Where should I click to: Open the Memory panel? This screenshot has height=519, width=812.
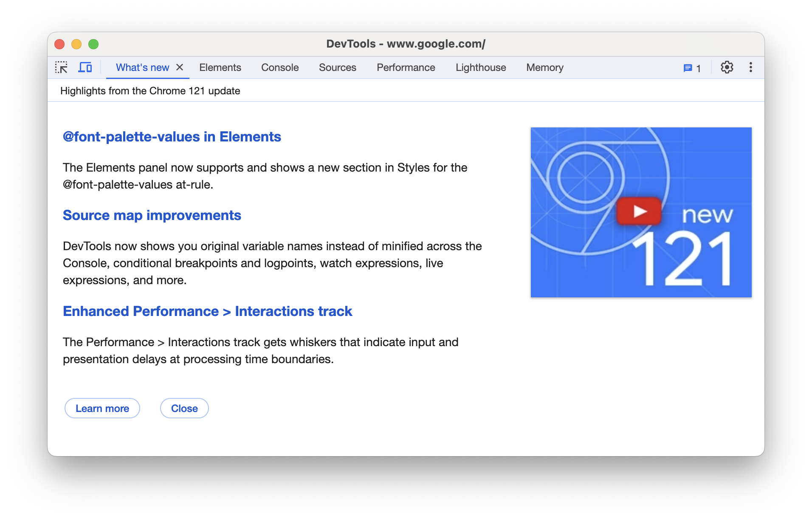[544, 68]
